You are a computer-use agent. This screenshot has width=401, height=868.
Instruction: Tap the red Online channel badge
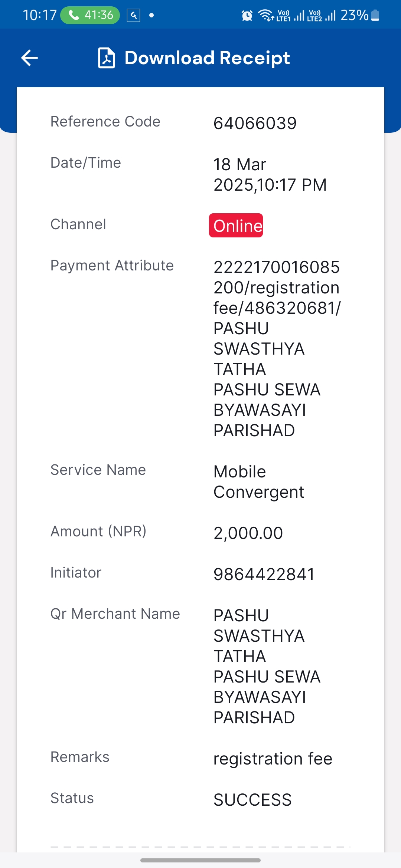(x=236, y=226)
